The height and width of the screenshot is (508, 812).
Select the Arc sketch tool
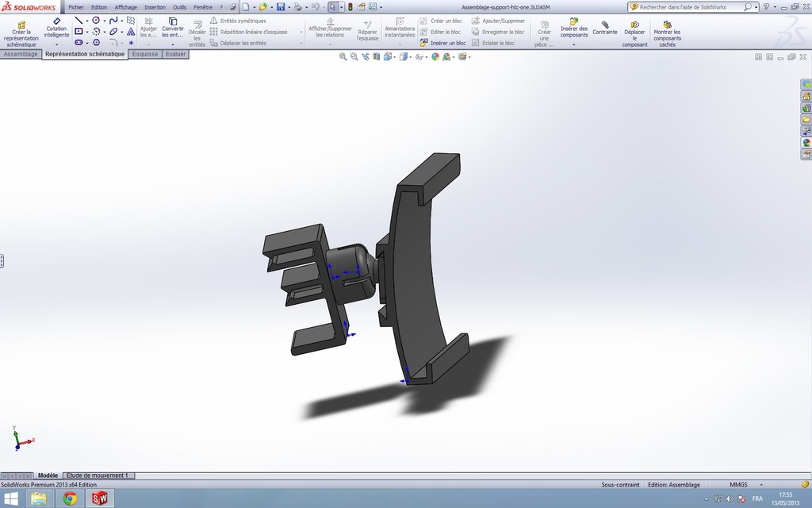coord(96,31)
